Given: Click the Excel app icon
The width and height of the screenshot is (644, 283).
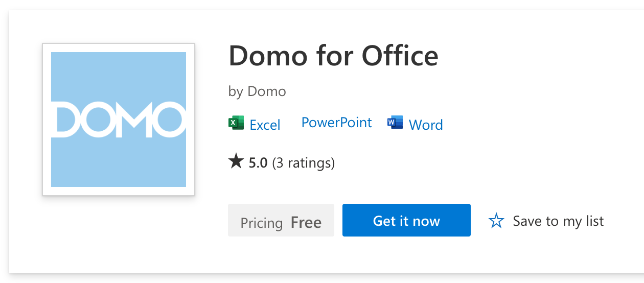Looking at the screenshot, I should (236, 123).
